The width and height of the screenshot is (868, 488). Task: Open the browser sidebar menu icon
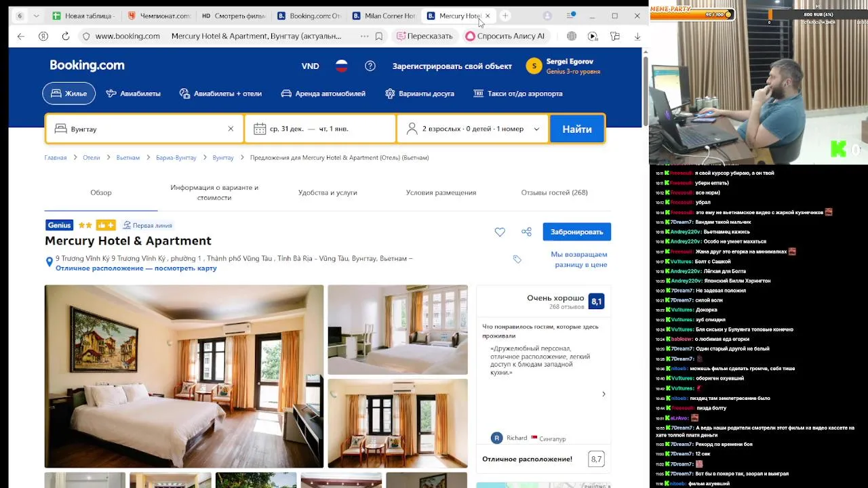(x=571, y=16)
